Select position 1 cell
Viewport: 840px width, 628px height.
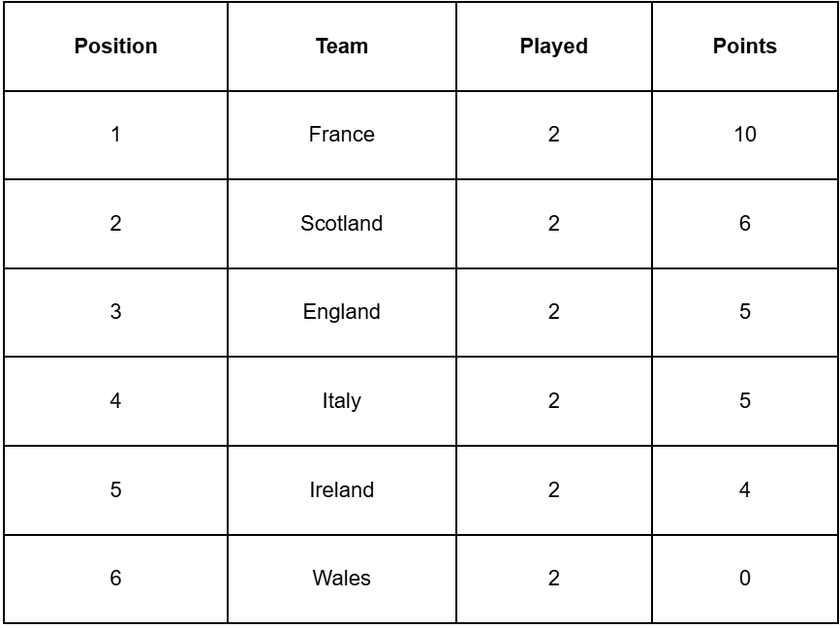[115, 135]
